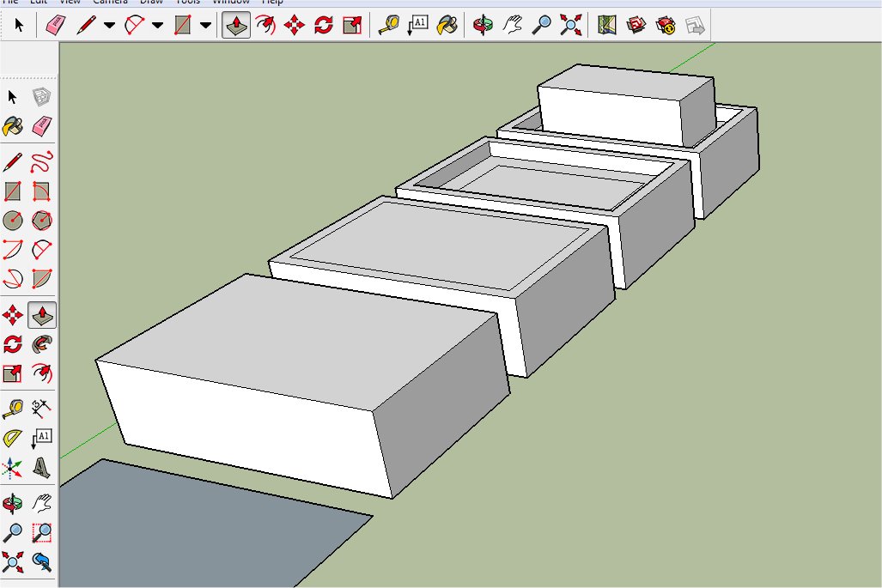Image resolution: width=882 pixels, height=588 pixels.
Task: Click the Add Location map icon
Action: (608, 25)
